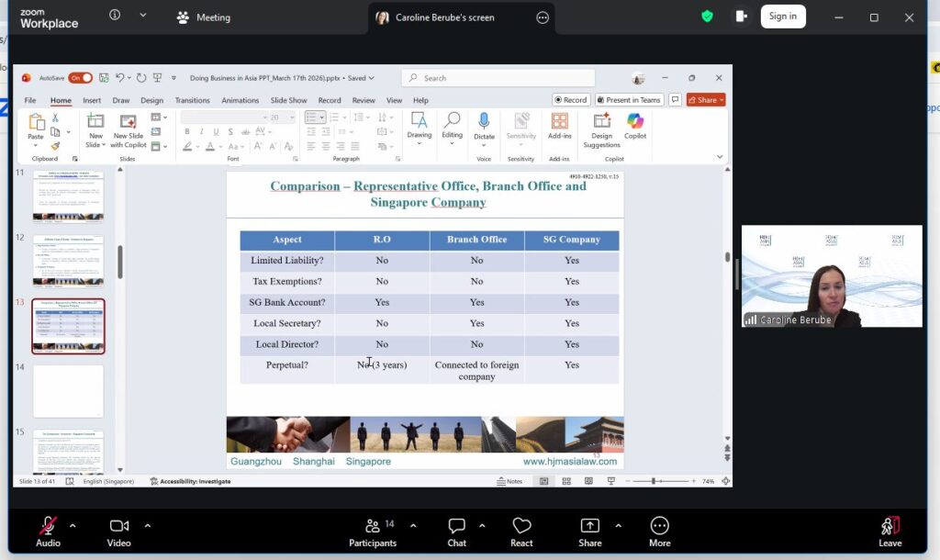Click the React heart icon
This screenshot has width=940, height=560.
521,526
